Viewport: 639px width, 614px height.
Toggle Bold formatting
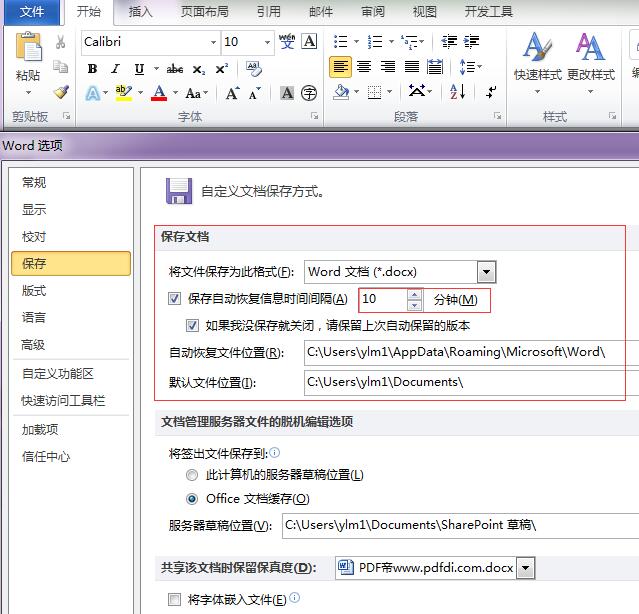pyautogui.click(x=93, y=69)
